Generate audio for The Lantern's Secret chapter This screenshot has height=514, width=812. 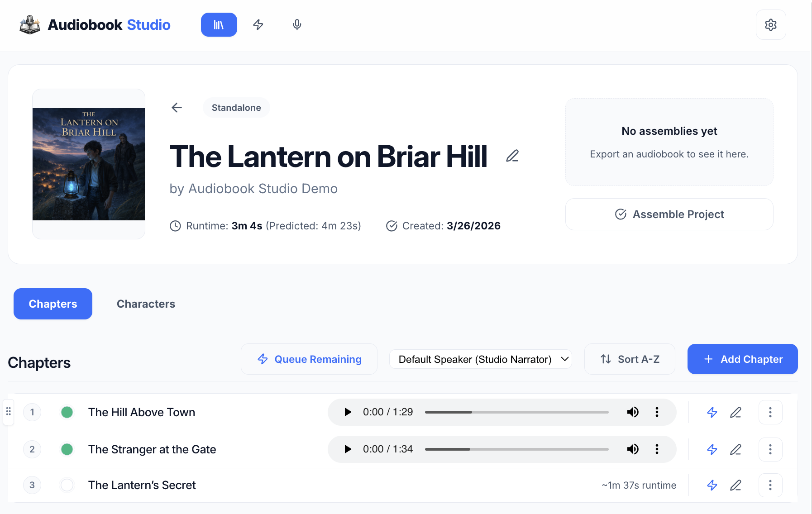[x=712, y=485]
